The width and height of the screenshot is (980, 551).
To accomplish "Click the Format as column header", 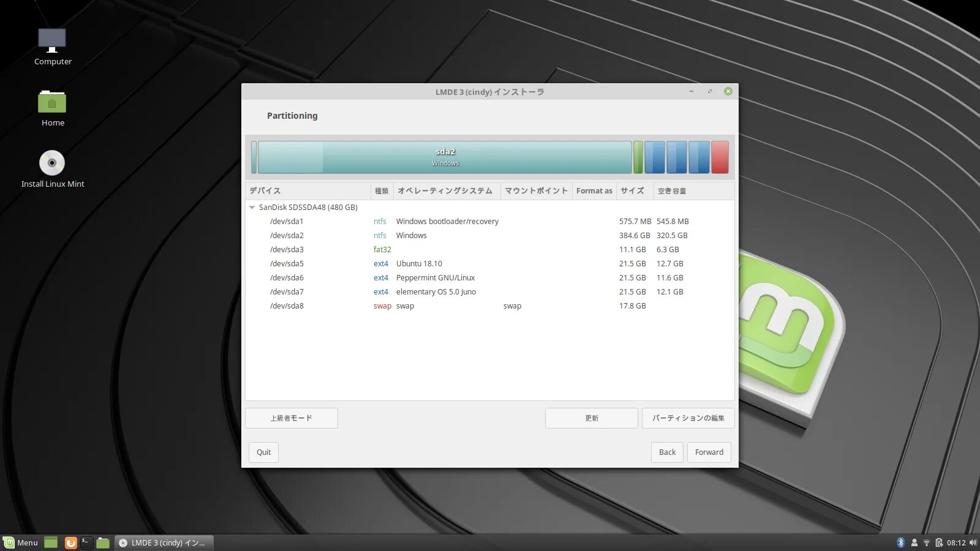I will click(x=594, y=191).
